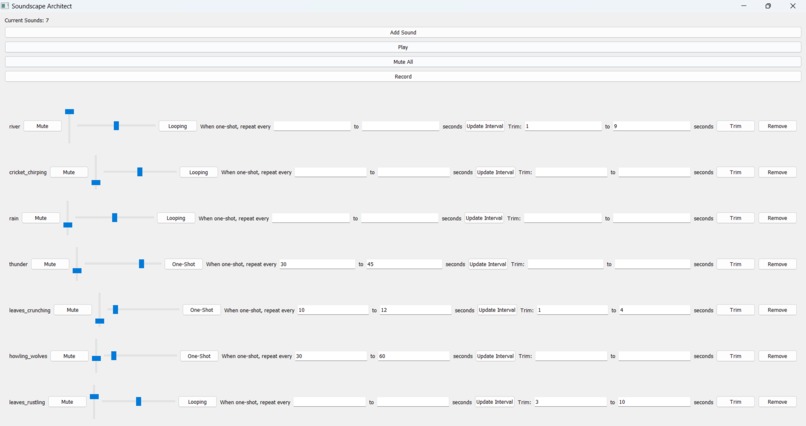Remove the cricket_chirping sound
Screen dimensions: 806x426
[x=777, y=172]
